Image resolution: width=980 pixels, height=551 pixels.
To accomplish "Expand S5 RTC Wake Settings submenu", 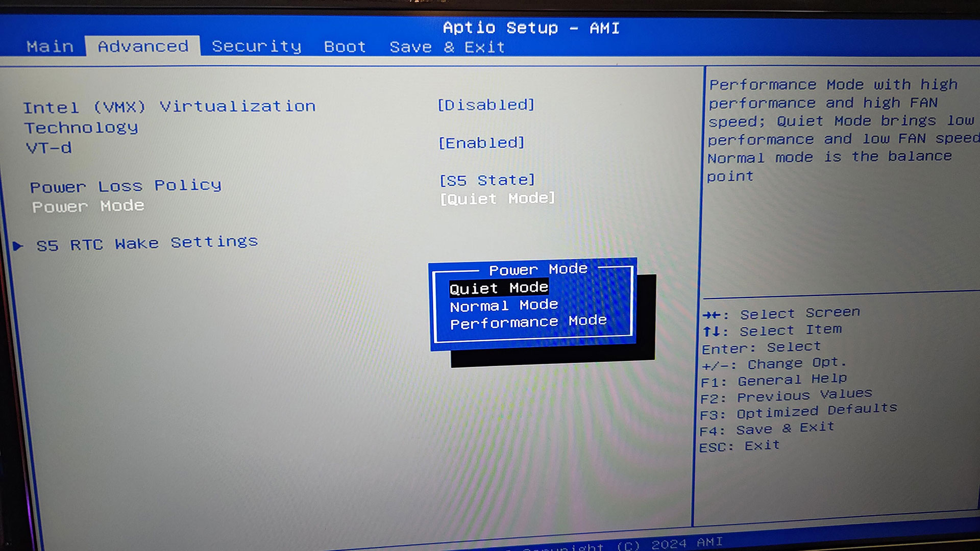I will coord(147,243).
